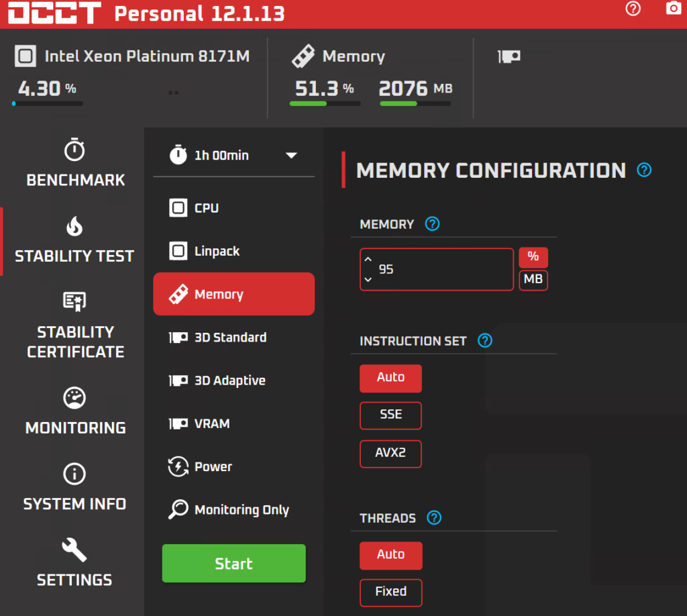687x616 pixels.
Task: Set instruction set to AVX2
Action: tap(391, 454)
